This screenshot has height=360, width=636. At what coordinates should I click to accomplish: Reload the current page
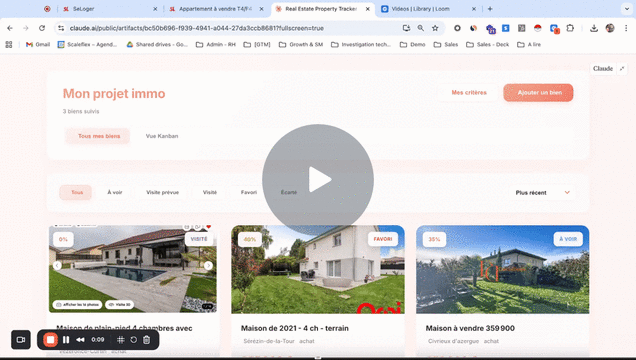pyautogui.click(x=42, y=28)
